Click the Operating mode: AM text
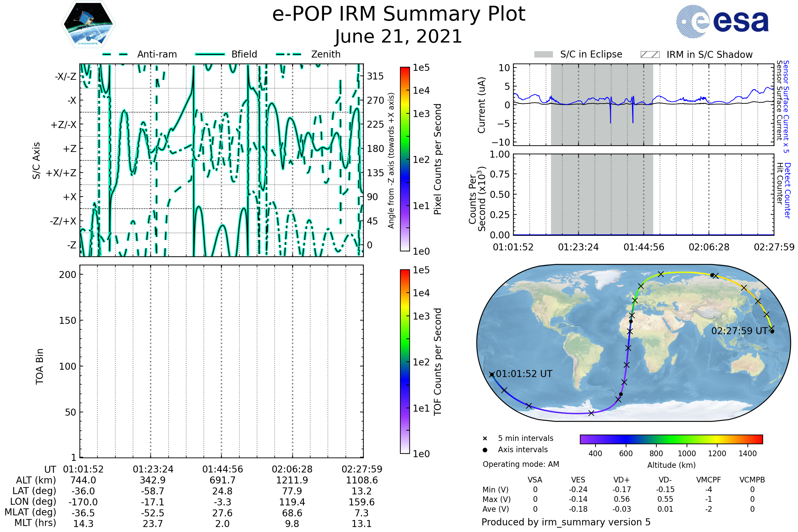The height and width of the screenshot is (532, 798). click(x=521, y=464)
